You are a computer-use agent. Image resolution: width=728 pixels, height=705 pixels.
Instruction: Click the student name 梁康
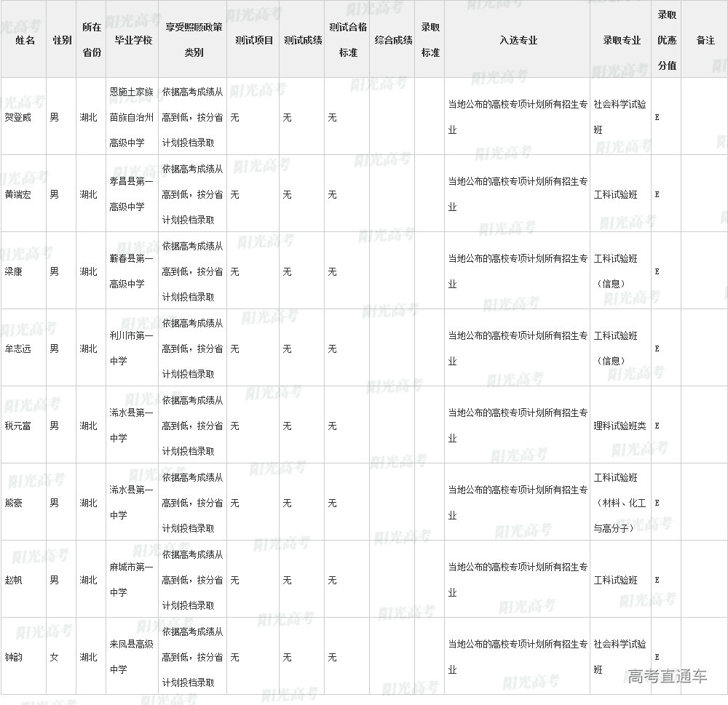point(14,272)
